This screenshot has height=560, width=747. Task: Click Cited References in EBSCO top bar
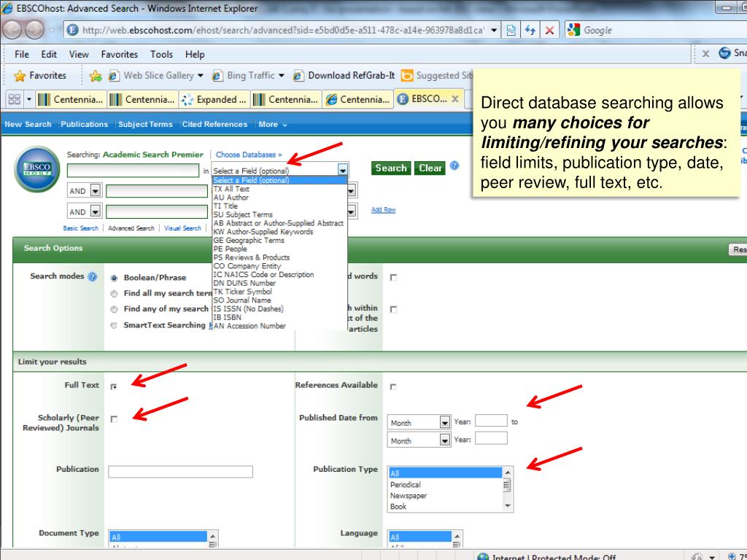(214, 124)
